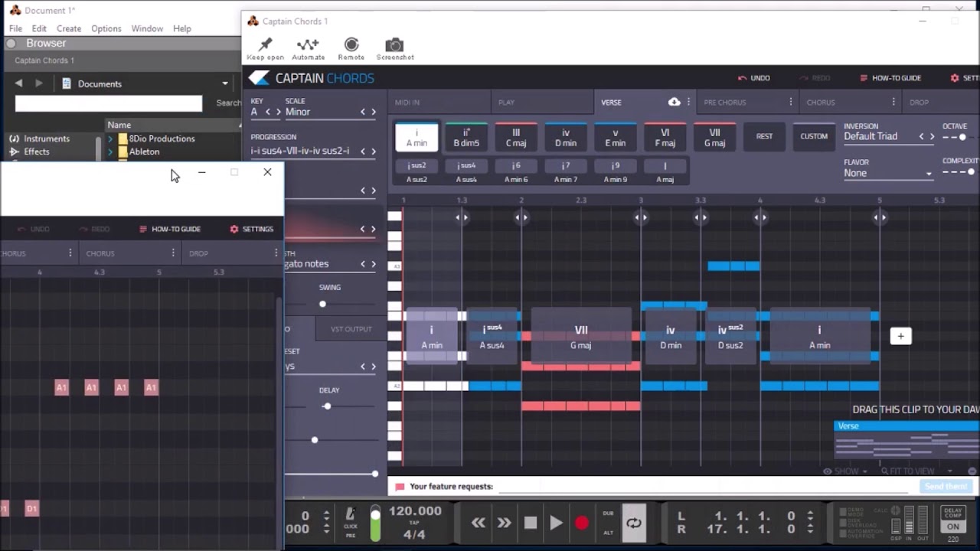Click the Remote icon
This screenshot has width=980, height=551.
pos(351,49)
